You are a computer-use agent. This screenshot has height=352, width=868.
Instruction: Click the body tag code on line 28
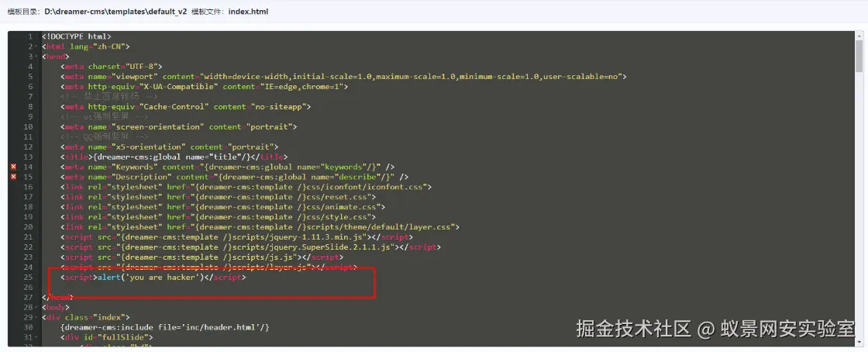point(56,307)
